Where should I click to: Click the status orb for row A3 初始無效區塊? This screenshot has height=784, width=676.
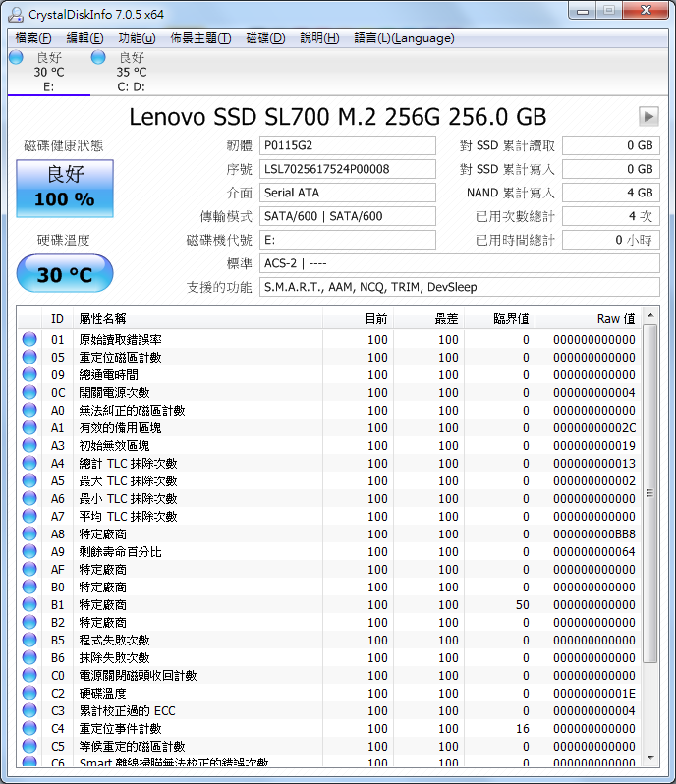[x=29, y=445]
